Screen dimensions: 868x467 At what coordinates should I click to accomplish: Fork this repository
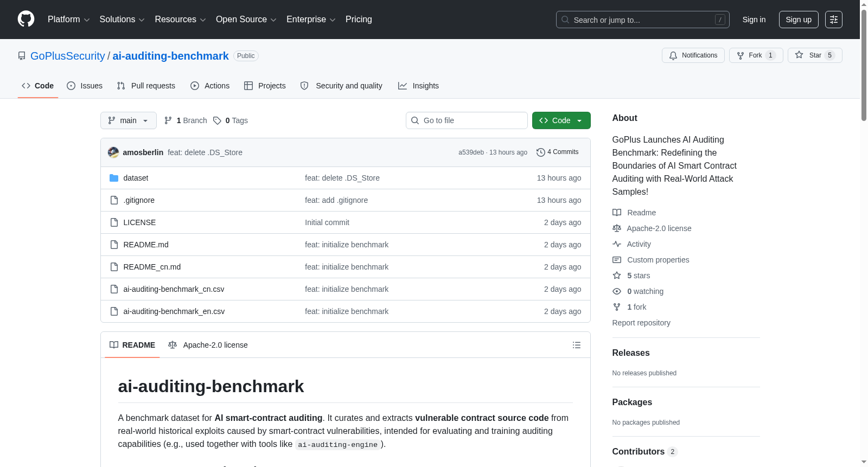click(756, 55)
